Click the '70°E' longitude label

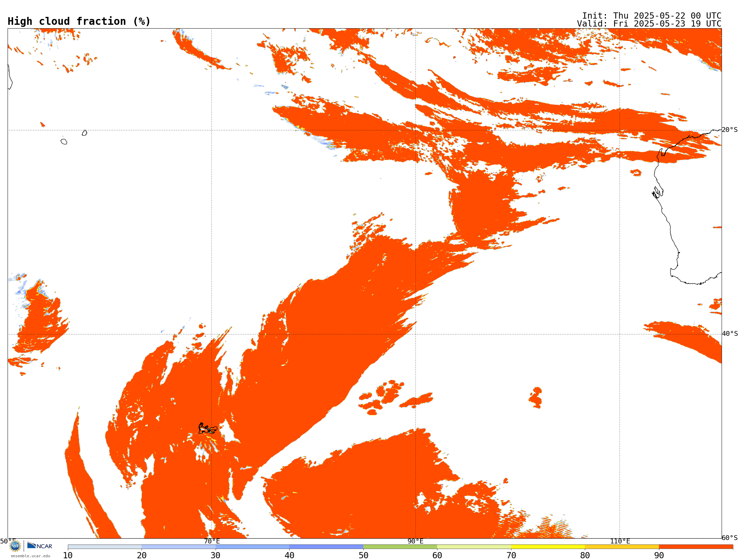click(x=212, y=541)
